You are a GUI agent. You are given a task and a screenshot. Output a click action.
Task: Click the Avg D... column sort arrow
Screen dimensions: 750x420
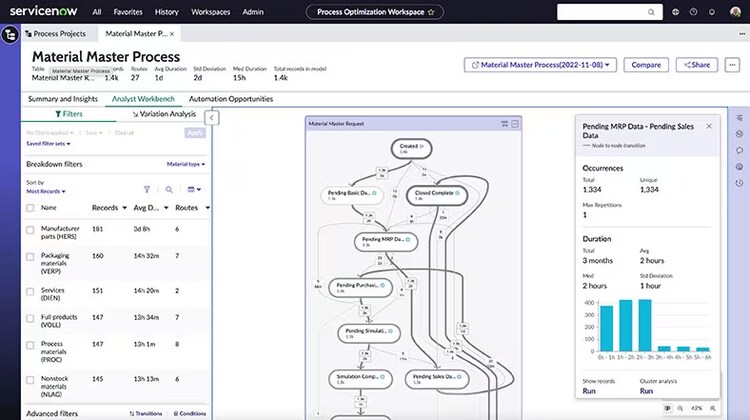tap(166, 208)
